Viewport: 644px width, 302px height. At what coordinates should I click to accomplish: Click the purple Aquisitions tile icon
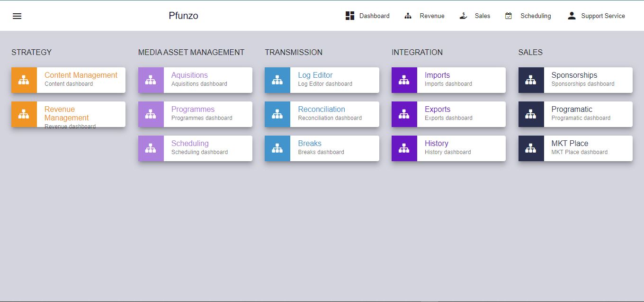[151, 80]
